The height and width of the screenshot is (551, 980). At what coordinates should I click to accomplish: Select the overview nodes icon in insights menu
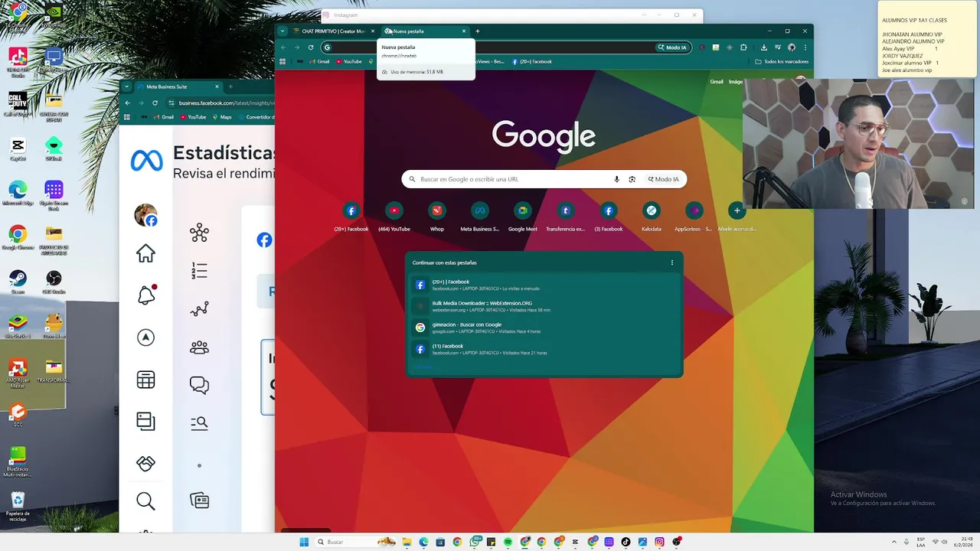(x=199, y=233)
